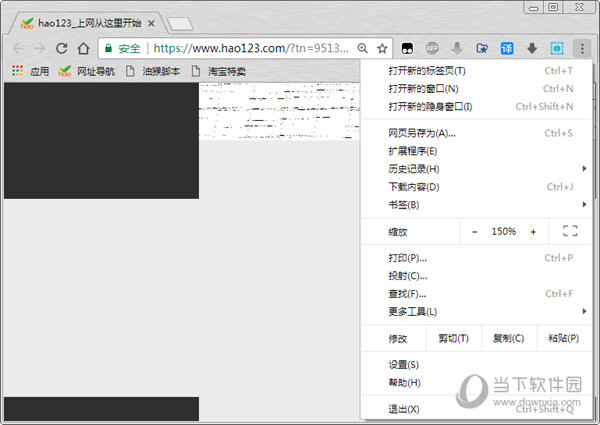Click the blue translate extension icon
The height and width of the screenshot is (425, 600).
click(x=507, y=48)
